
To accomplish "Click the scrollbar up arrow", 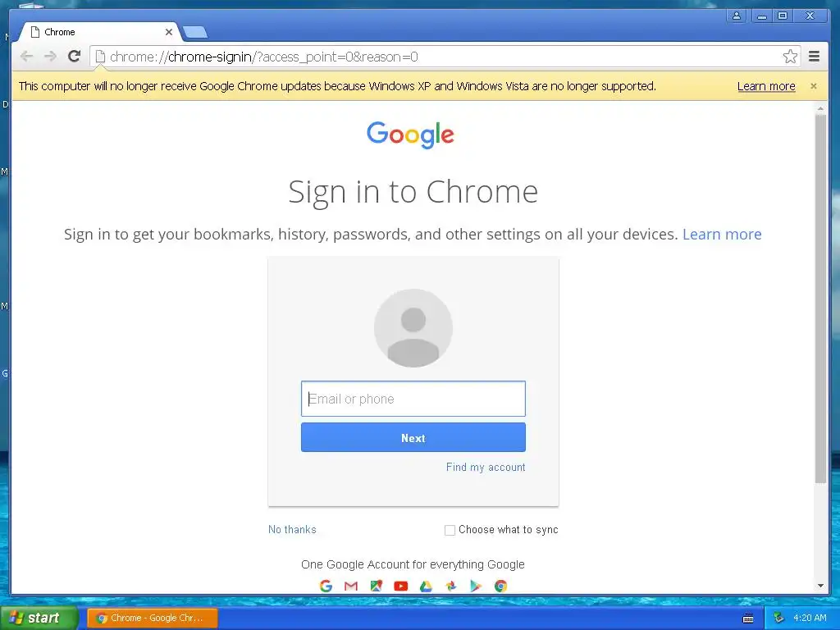I will point(820,108).
